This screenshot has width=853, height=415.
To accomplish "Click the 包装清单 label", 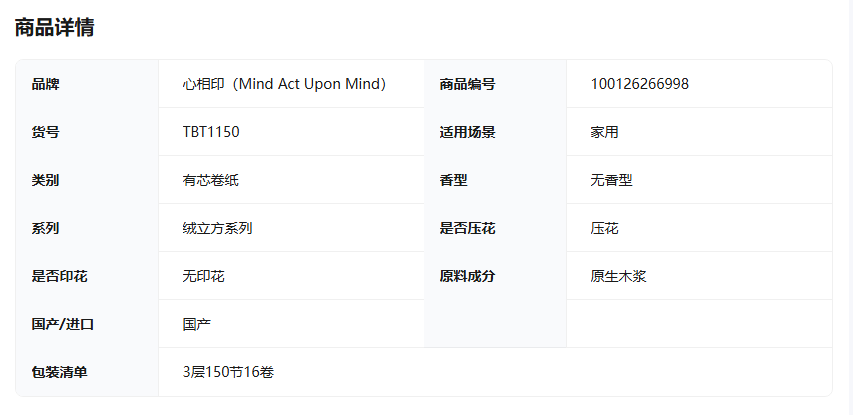I will coord(59,372).
